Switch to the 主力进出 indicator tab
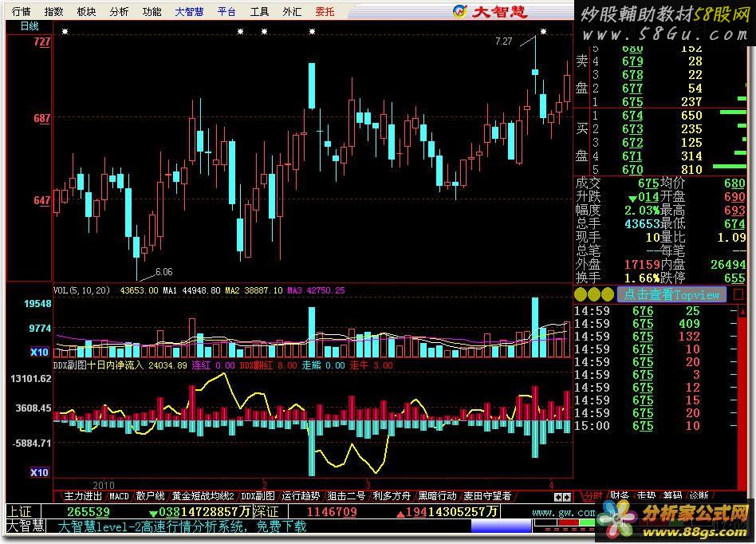 [x=83, y=496]
